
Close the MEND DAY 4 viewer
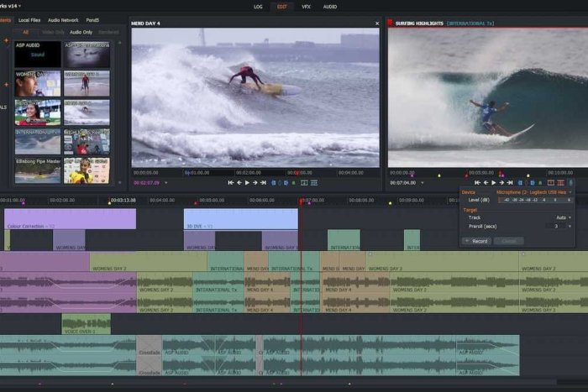point(376,24)
